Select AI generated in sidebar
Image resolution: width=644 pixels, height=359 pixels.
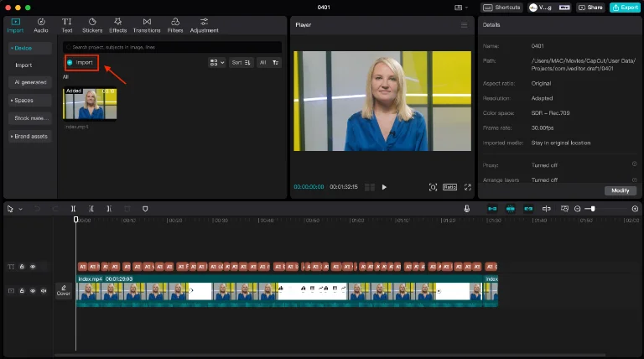point(30,82)
